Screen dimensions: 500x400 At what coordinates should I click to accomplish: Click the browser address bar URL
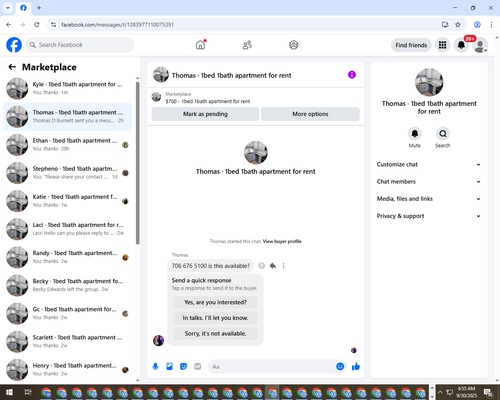point(117,25)
